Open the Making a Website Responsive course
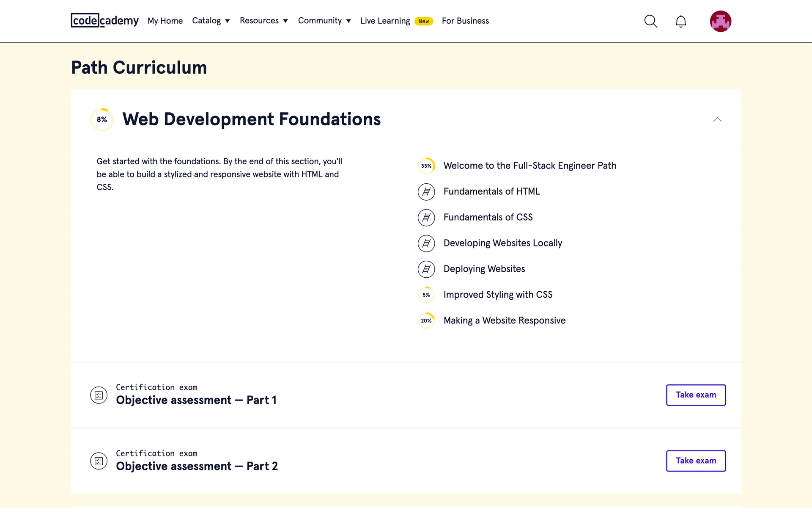This screenshot has width=812, height=508. (x=504, y=320)
